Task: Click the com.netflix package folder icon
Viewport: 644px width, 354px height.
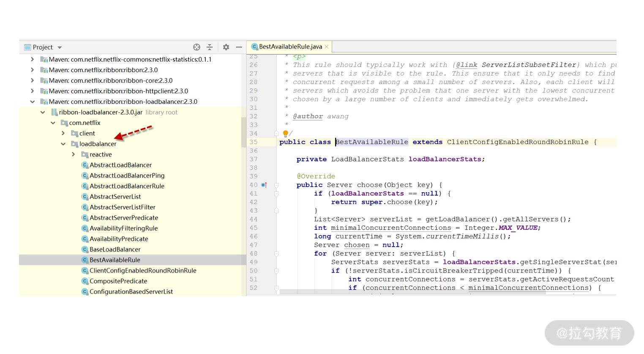Action: pyautogui.click(x=64, y=123)
